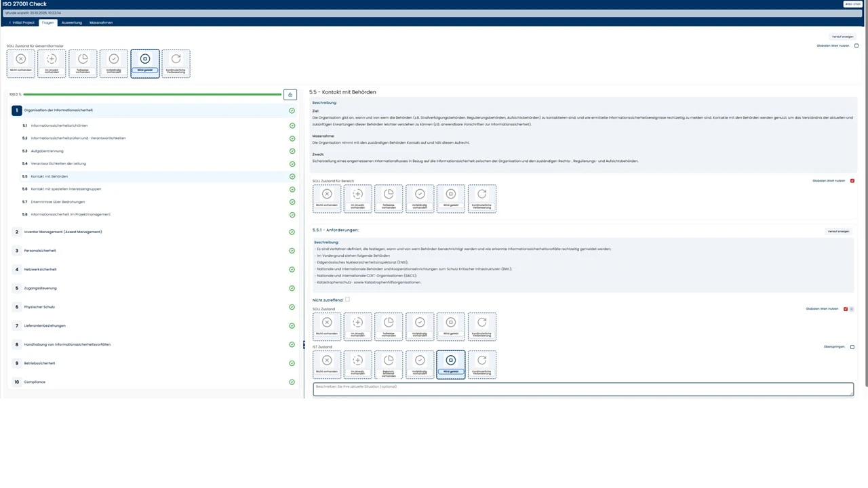Tick the 'Nicht zutreffend' checkbox

click(x=347, y=300)
